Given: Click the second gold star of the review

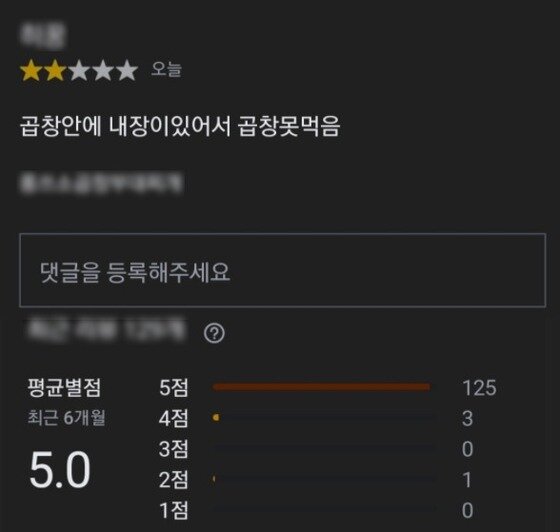Looking at the screenshot, I should (x=55, y=70).
